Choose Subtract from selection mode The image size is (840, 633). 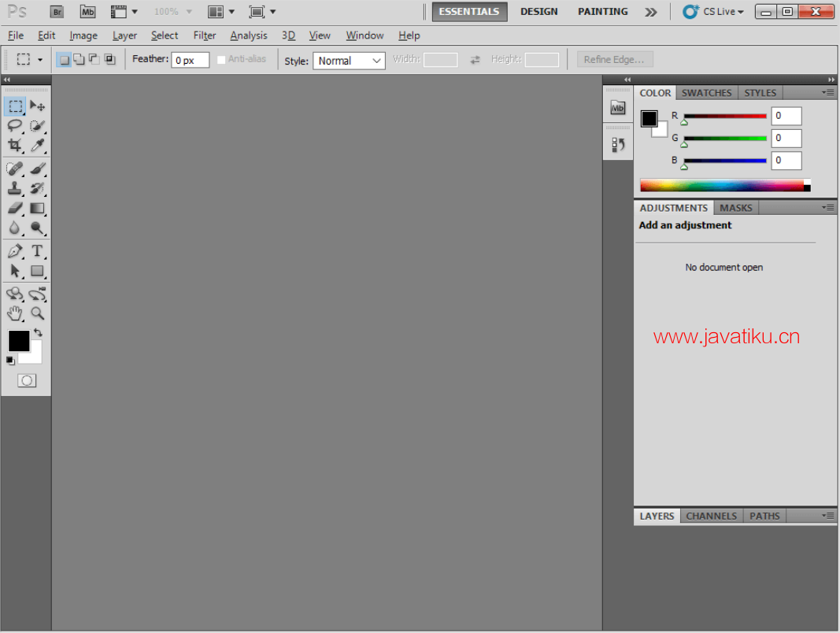tap(94, 60)
